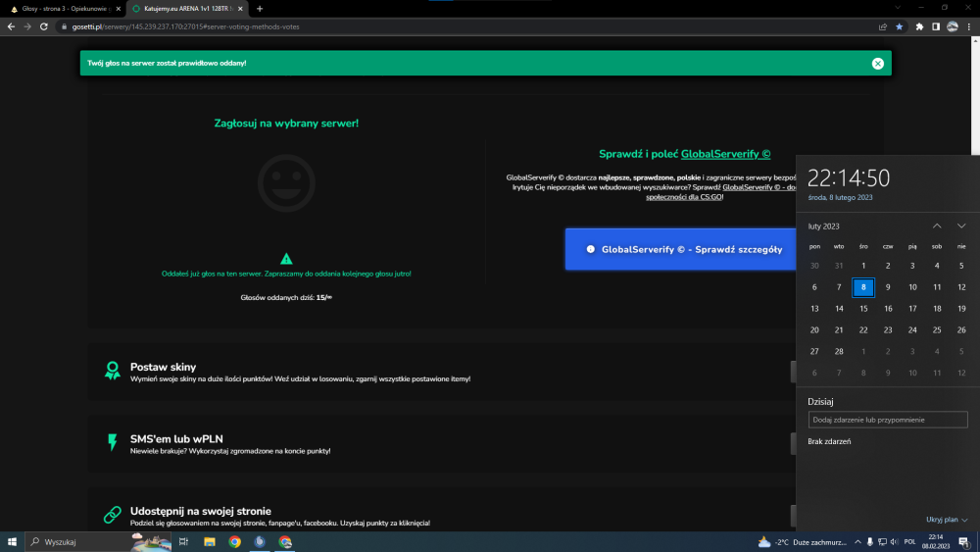Open Task View on the taskbar
980x552 pixels.
coord(183,542)
